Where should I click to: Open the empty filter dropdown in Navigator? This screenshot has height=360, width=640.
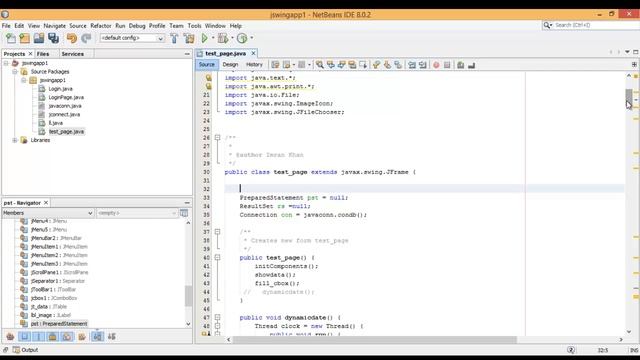137,213
